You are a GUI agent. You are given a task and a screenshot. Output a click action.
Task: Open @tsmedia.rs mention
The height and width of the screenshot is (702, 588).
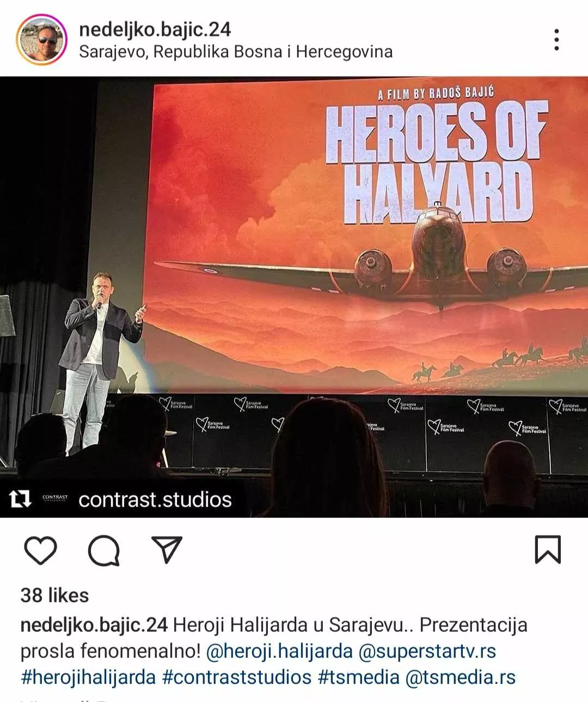461,677
